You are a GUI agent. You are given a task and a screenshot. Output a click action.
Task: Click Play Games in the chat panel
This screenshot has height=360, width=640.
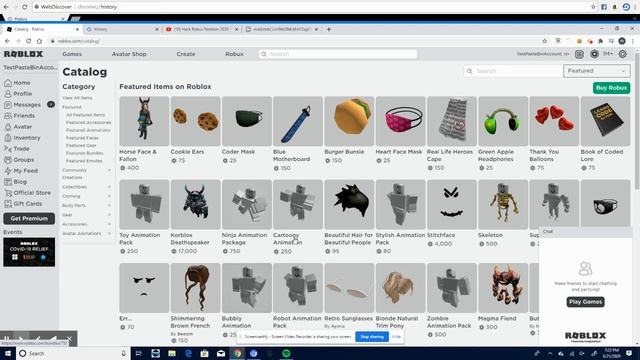click(x=585, y=302)
